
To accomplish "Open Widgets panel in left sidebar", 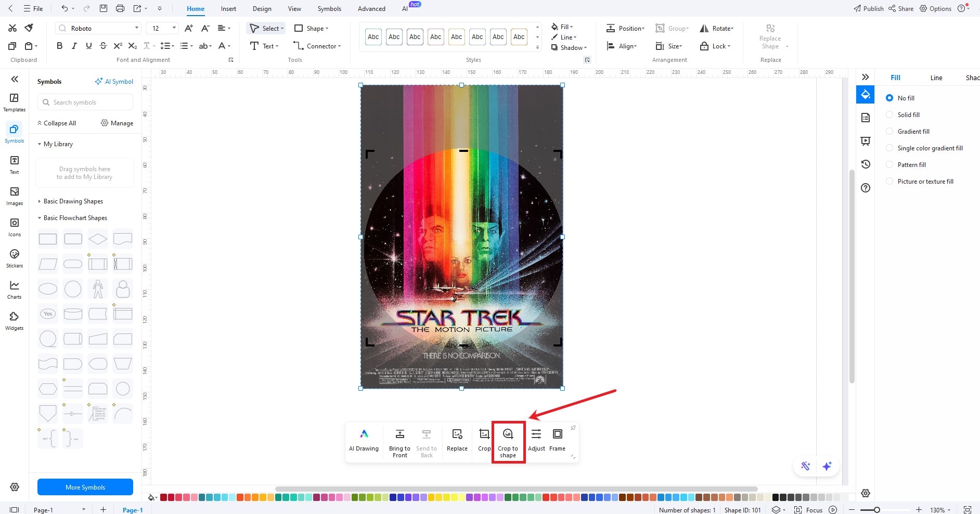I will coord(14,321).
